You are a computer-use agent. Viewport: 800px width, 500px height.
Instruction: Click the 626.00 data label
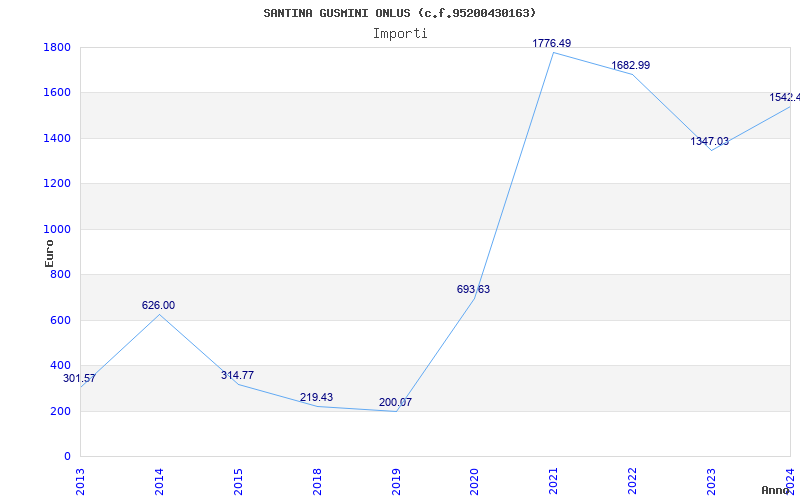pos(158,305)
